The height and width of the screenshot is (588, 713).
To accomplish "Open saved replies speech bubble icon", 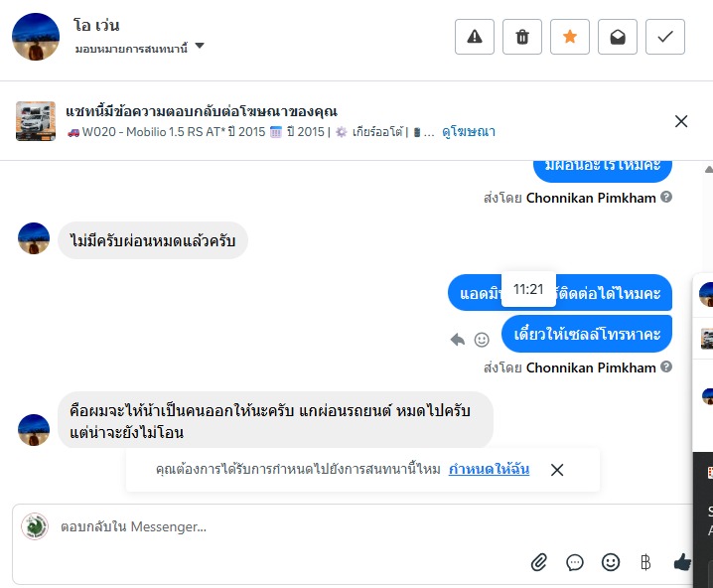I will pos(575,562).
